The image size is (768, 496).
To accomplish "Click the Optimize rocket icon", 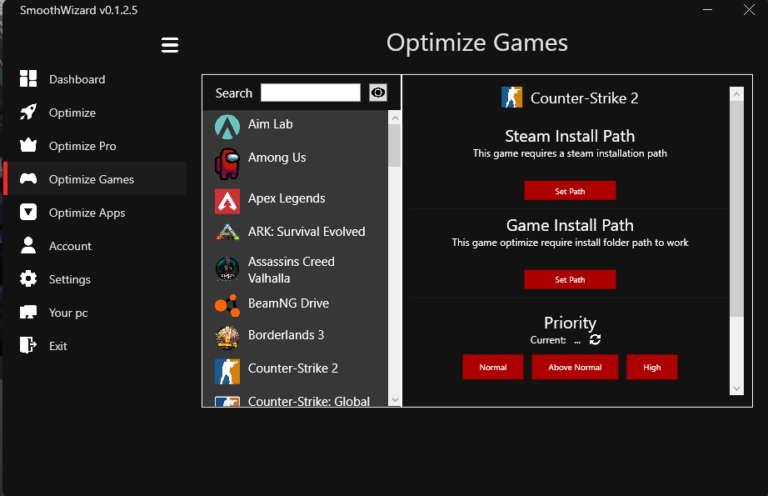I will pyautogui.click(x=28, y=112).
